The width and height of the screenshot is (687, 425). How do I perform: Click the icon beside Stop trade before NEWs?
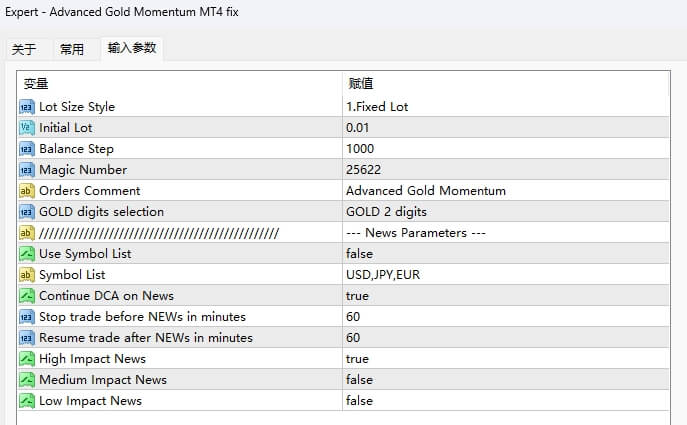(27, 317)
